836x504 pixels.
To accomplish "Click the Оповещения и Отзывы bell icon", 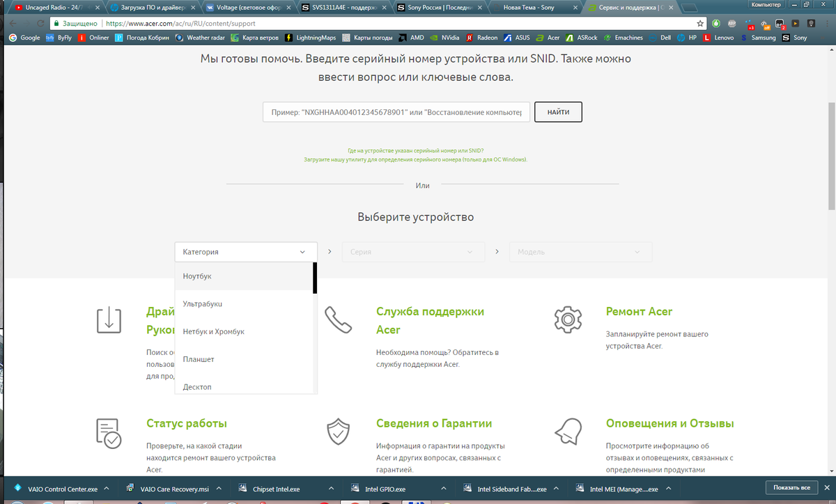I will [x=568, y=432].
